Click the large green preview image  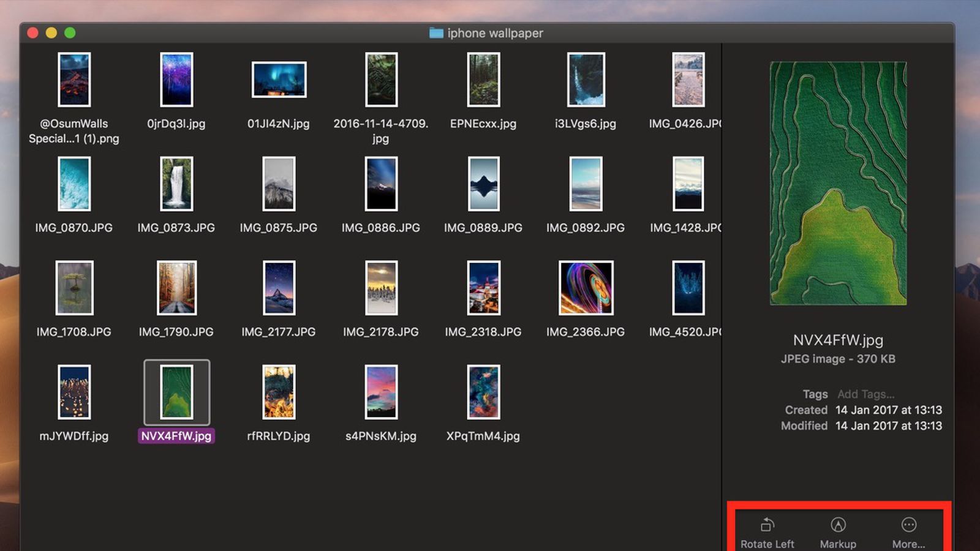click(x=837, y=184)
